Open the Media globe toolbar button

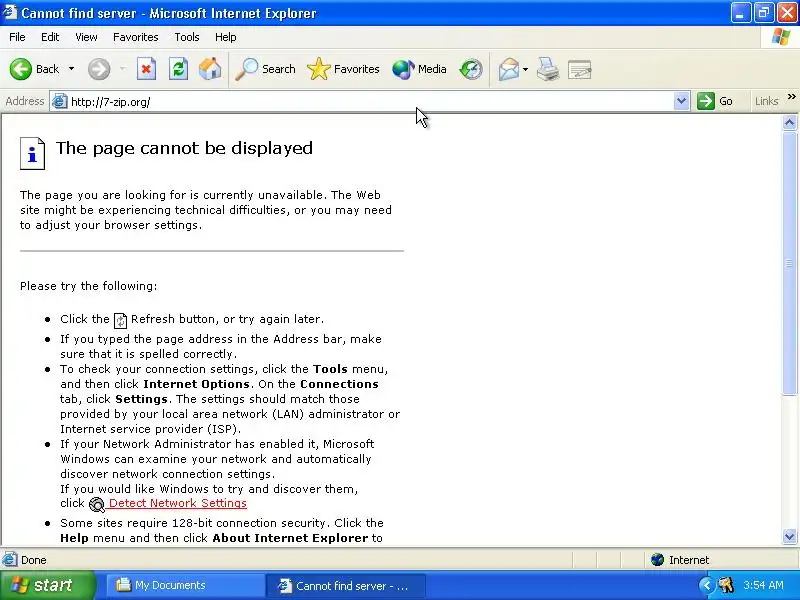click(x=419, y=69)
